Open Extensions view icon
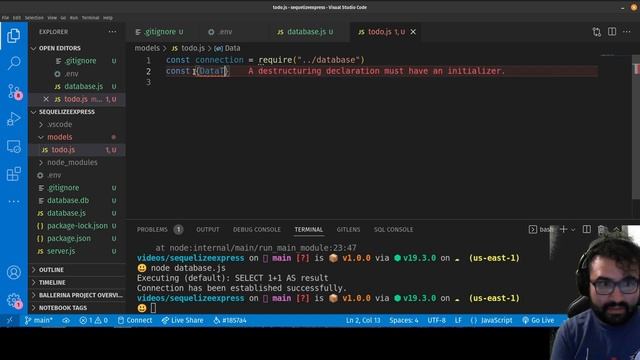Viewport: 640px width, 360px height. (x=13, y=174)
